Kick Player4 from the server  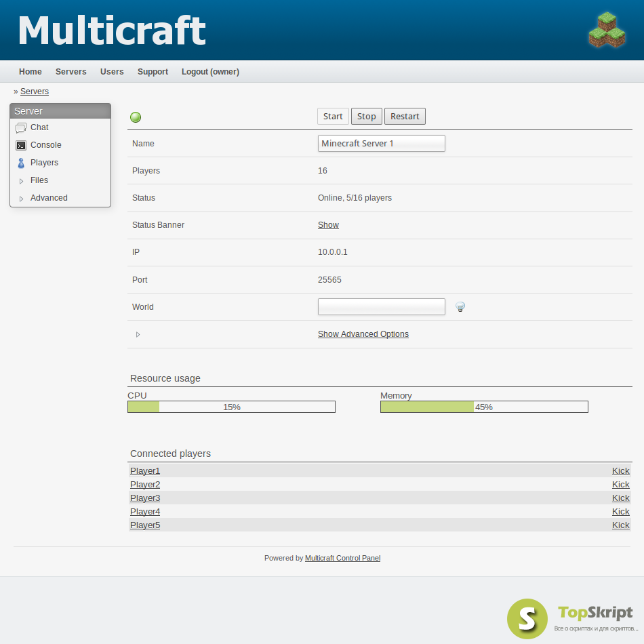click(620, 512)
